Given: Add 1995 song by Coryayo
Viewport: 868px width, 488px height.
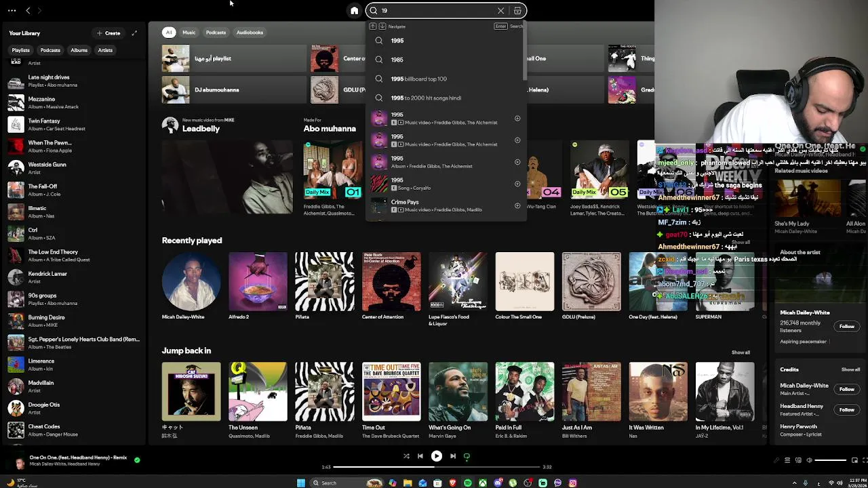Looking at the screenshot, I should click(517, 184).
